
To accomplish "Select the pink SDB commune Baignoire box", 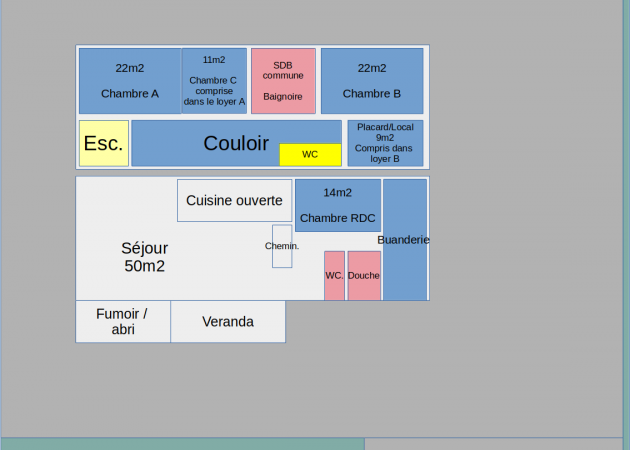I will [283, 81].
